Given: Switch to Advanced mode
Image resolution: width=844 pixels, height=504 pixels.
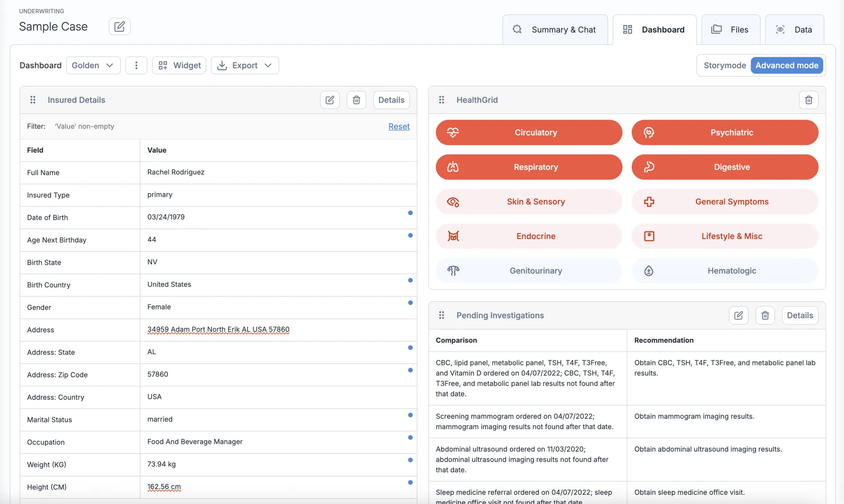Looking at the screenshot, I should coord(787,65).
